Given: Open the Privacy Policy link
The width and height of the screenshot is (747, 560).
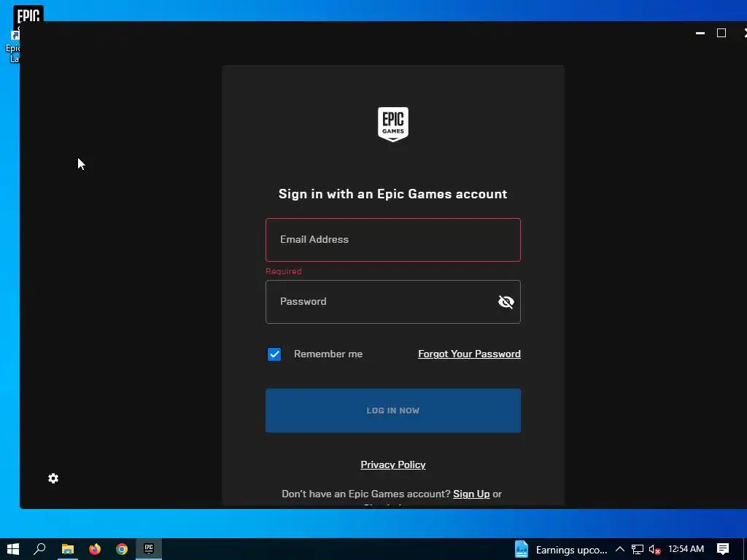Looking at the screenshot, I should [x=393, y=464].
